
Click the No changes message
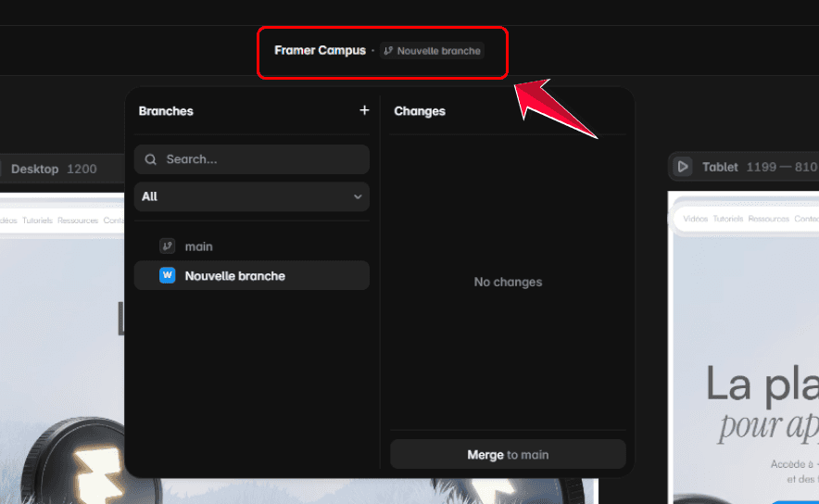point(508,282)
